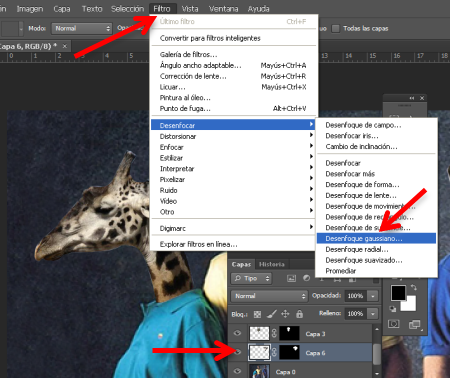450x378 pixels.
Task: Open the Relleno slider arrow
Action: tap(373, 314)
